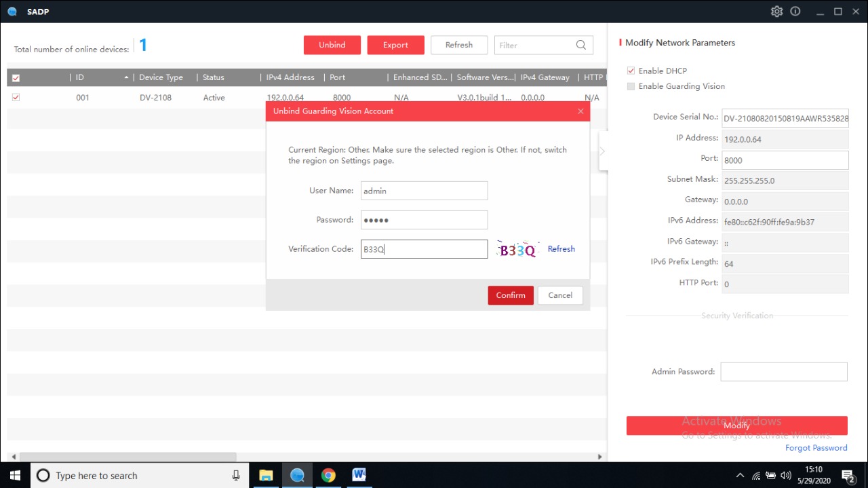This screenshot has height=488, width=868.
Task: Click the Verification Code input field
Action: pyautogui.click(x=424, y=249)
